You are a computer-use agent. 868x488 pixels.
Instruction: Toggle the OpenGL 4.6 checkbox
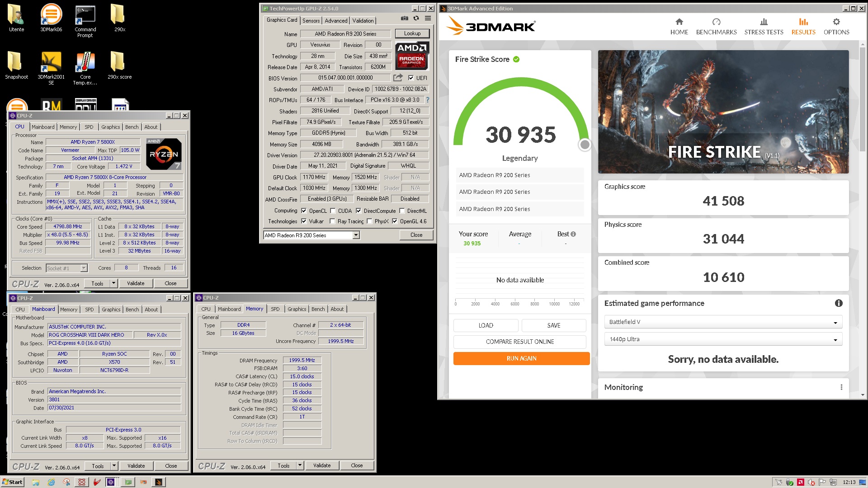tap(395, 221)
